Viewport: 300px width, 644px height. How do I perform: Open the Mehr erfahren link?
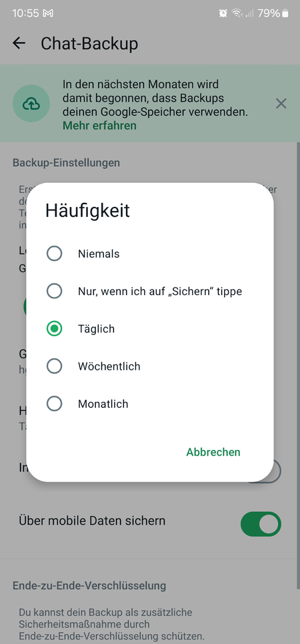pyautogui.click(x=99, y=125)
